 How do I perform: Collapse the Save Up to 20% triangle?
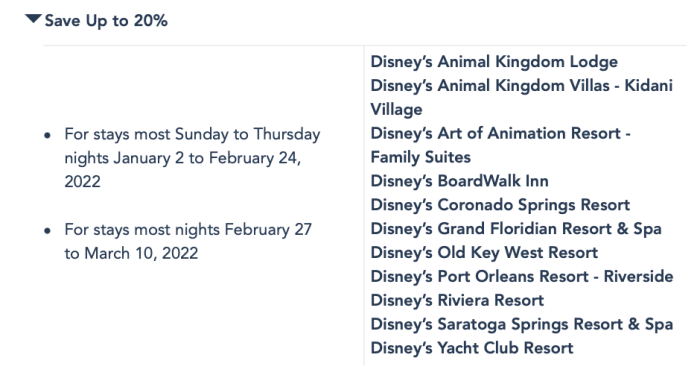tap(33, 19)
